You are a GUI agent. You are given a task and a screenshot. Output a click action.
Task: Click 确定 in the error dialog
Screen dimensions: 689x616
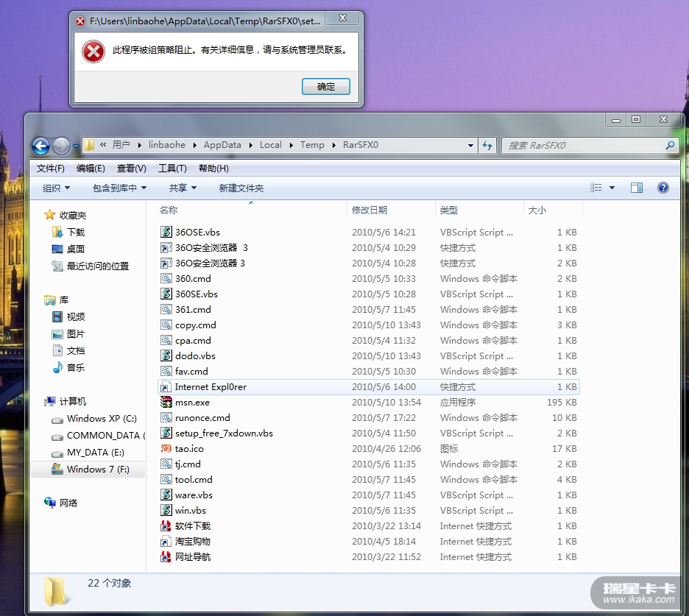click(x=326, y=87)
